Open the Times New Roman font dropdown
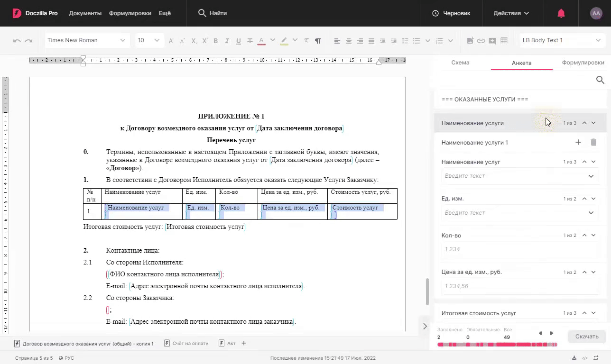Viewport: 611px width, 364px height. click(x=88, y=40)
